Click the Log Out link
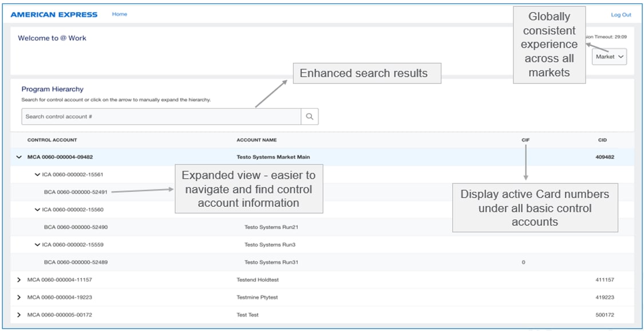 pyautogui.click(x=621, y=15)
